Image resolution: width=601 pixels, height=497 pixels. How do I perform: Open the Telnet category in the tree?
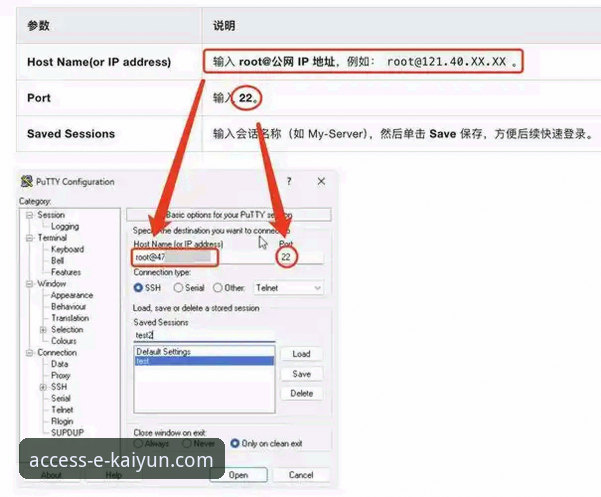[62, 410]
